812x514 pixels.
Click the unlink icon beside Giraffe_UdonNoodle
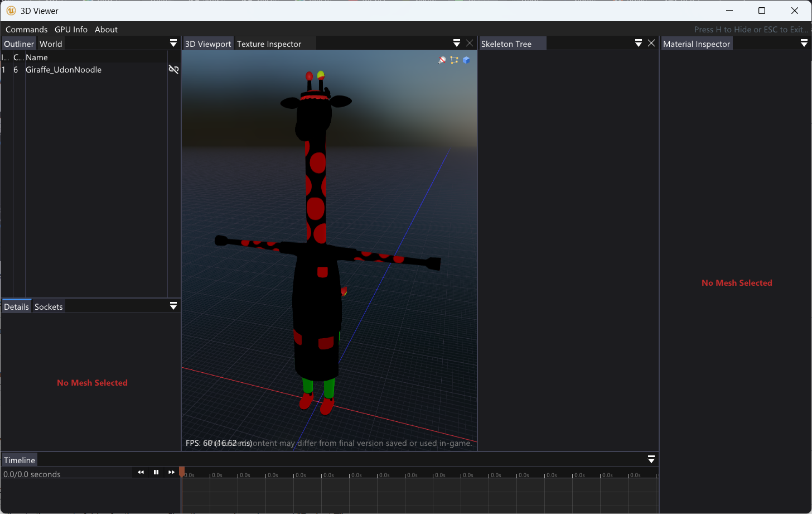(x=173, y=70)
